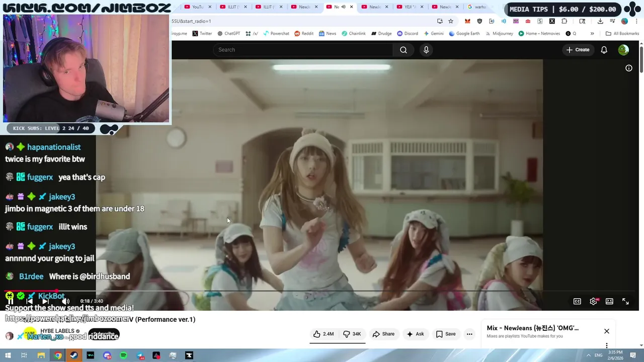
Task: Skip to next video in player
Action: [45, 301]
